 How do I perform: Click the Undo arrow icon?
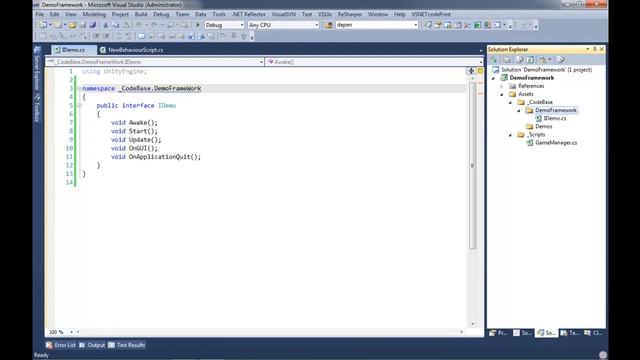pyautogui.click(x=139, y=25)
